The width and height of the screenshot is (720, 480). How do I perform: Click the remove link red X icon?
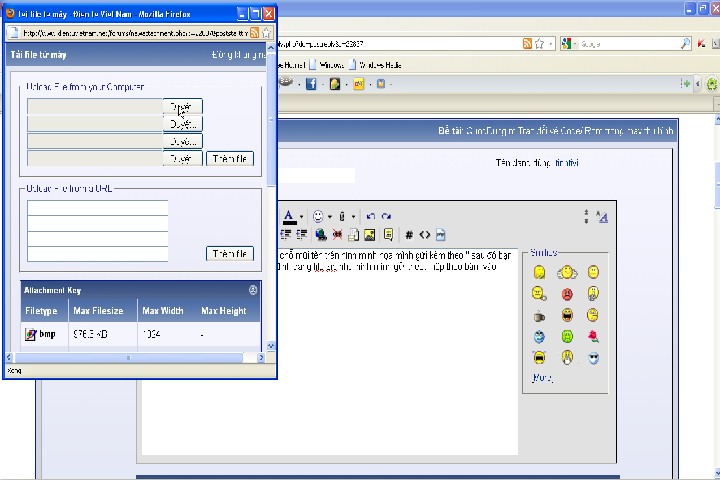tap(338, 235)
